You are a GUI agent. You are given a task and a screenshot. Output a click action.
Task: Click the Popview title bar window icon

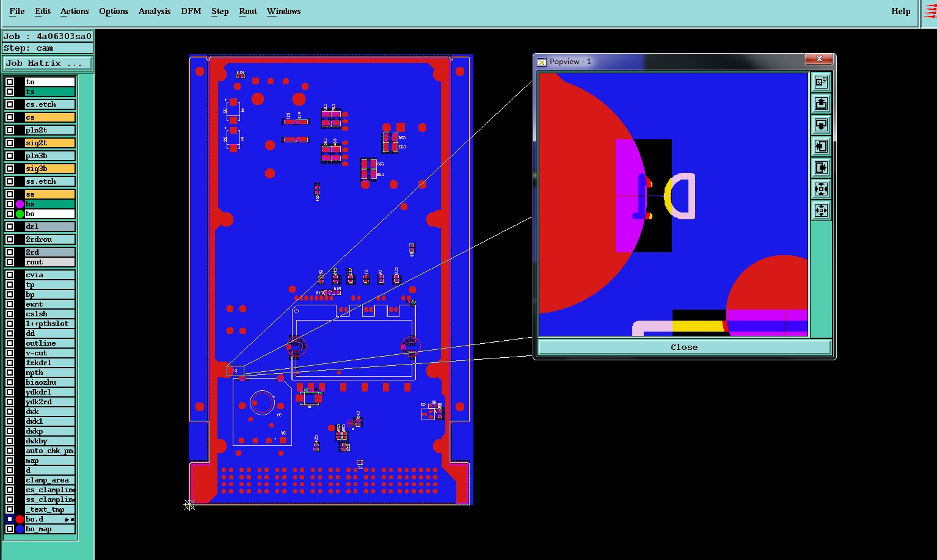point(542,62)
